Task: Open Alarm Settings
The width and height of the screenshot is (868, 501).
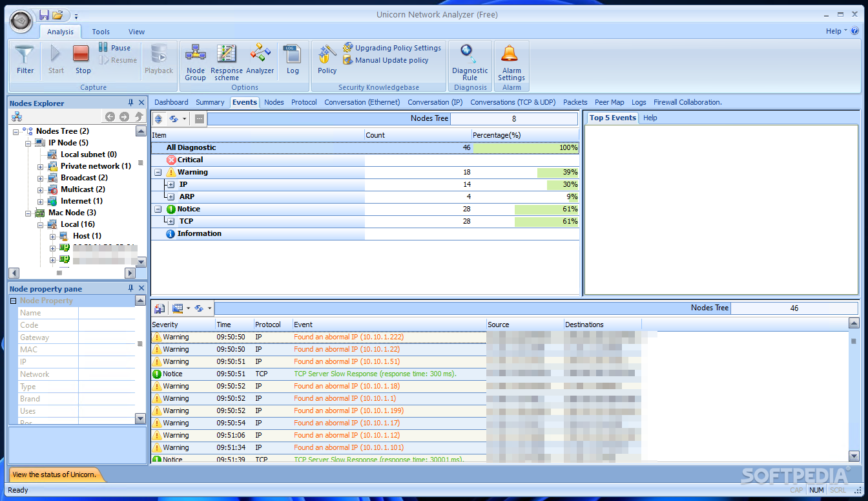Action: pyautogui.click(x=512, y=62)
